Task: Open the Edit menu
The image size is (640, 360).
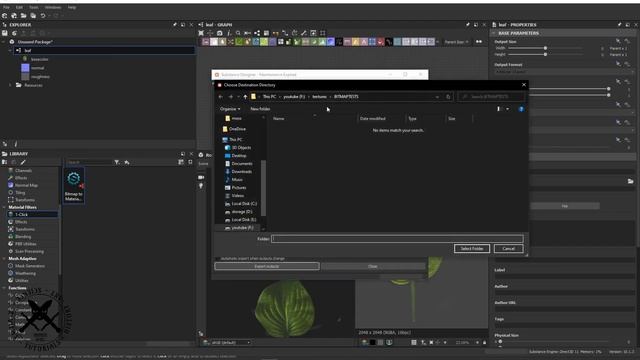Action: 19,7
